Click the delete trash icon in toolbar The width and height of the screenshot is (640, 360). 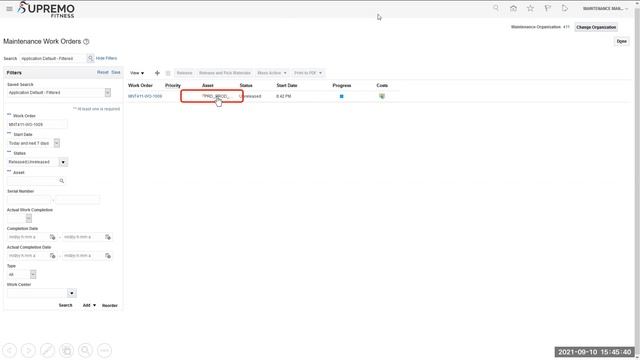click(168, 73)
